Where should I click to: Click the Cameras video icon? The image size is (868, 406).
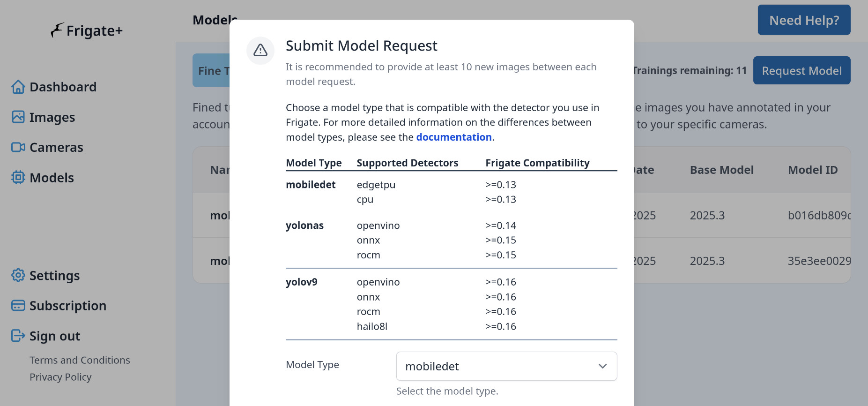tap(18, 147)
